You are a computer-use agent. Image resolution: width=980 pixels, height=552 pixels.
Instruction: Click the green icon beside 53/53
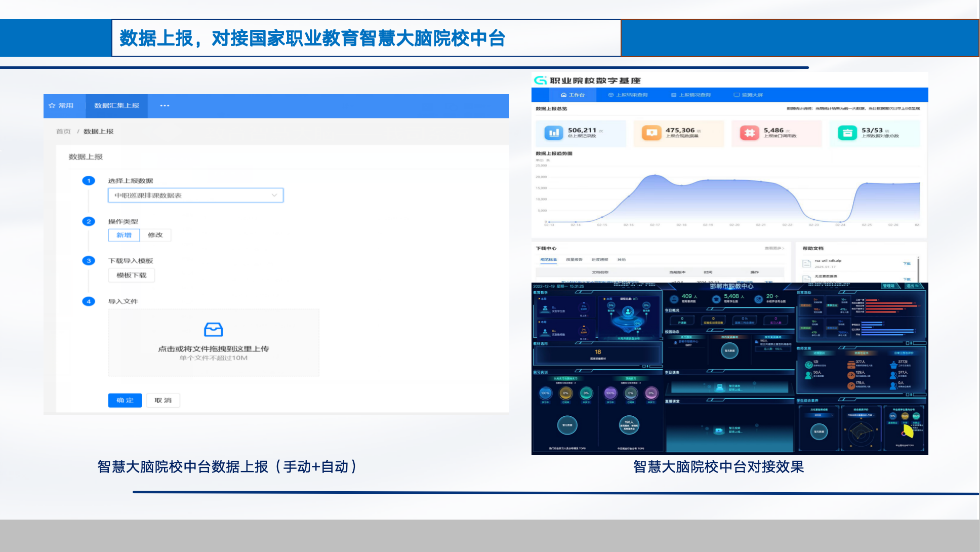(847, 133)
